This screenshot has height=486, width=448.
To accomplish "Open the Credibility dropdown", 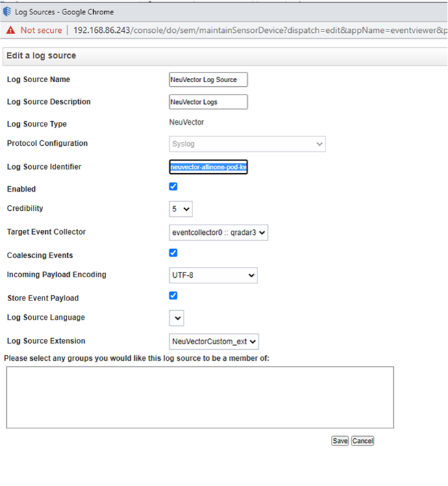I will click(181, 209).
